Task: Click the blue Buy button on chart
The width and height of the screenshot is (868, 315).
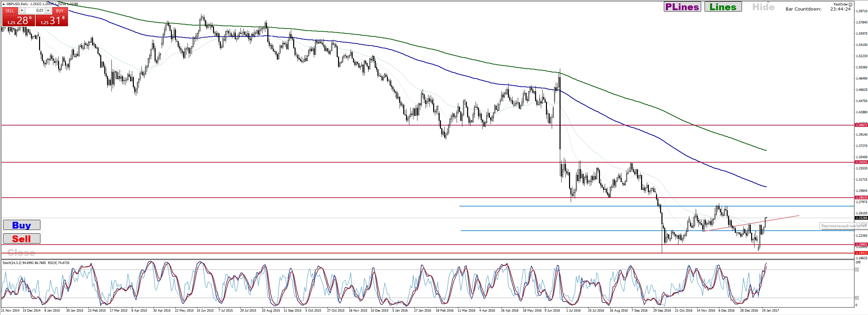Action: (21, 225)
